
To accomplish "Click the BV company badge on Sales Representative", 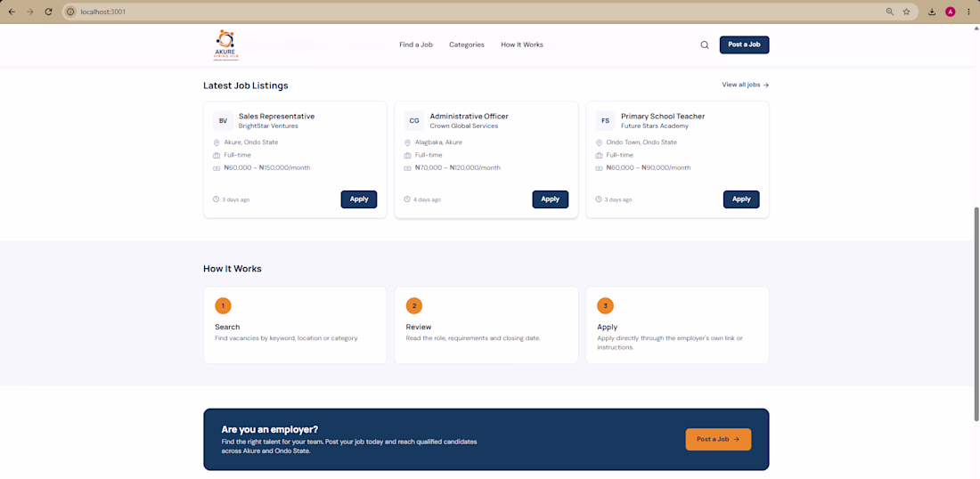I will (223, 120).
